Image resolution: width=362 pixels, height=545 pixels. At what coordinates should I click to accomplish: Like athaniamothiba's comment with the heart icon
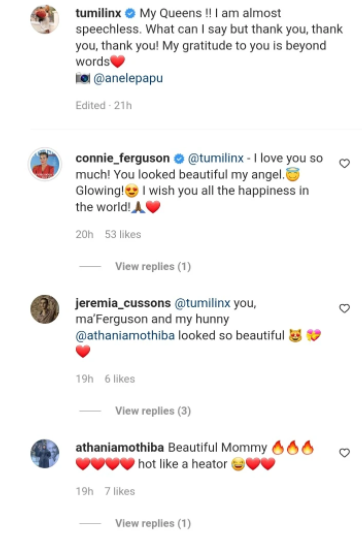(344, 453)
